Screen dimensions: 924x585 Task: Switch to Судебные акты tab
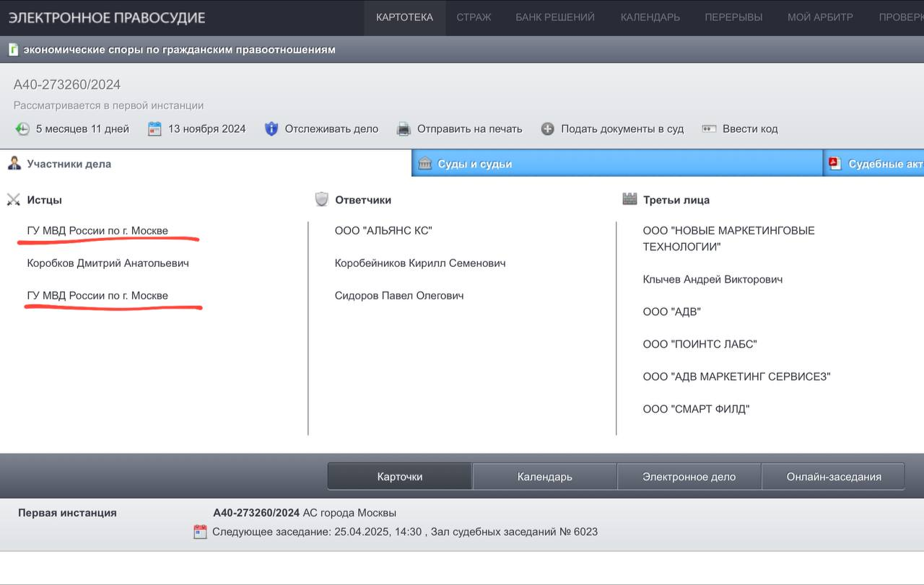tap(873, 163)
